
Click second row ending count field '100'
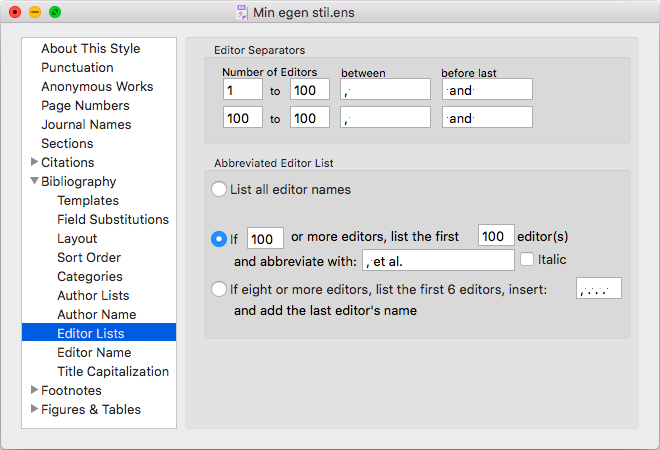click(x=310, y=117)
